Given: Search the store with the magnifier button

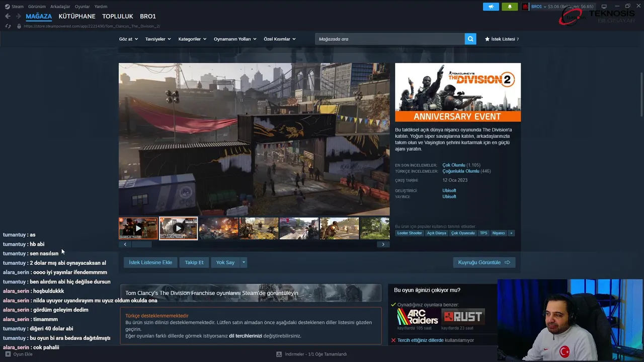Looking at the screenshot, I should (470, 39).
